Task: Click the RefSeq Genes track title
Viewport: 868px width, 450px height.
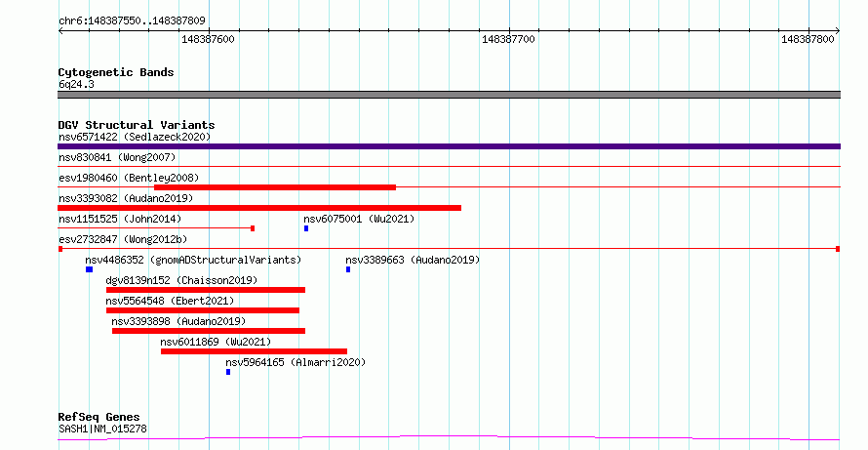Action: tap(99, 418)
